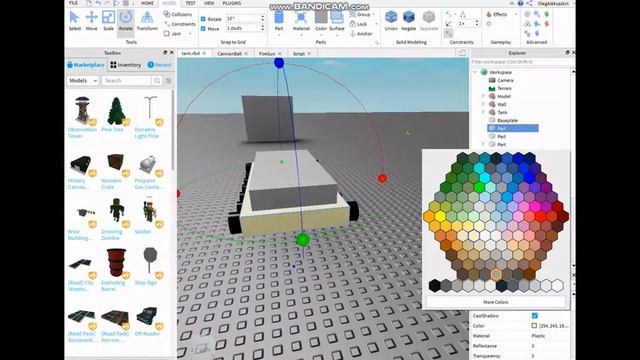Select Camera in the Explorer tree
Viewport: 640px width, 360px height.
[505, 80]
